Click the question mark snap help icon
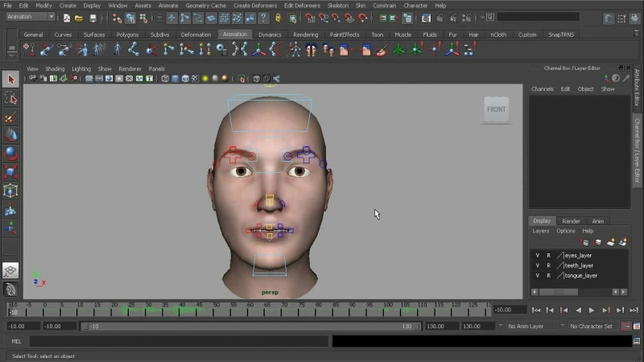The width and height of the screenshot is (644, 362). (263, 18)
